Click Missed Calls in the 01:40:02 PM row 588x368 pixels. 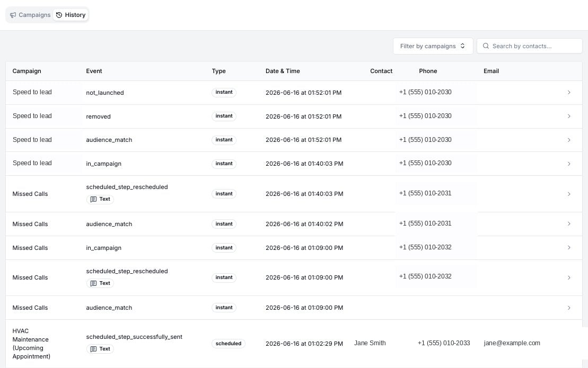pyautogui.click(x=30, y=225)
